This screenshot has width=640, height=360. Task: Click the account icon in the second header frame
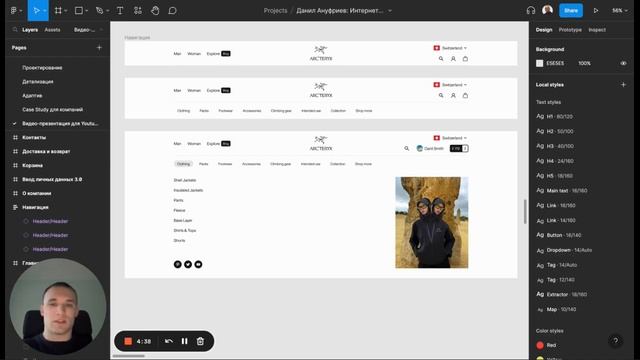pyautogui.click(x=453, y=96)
